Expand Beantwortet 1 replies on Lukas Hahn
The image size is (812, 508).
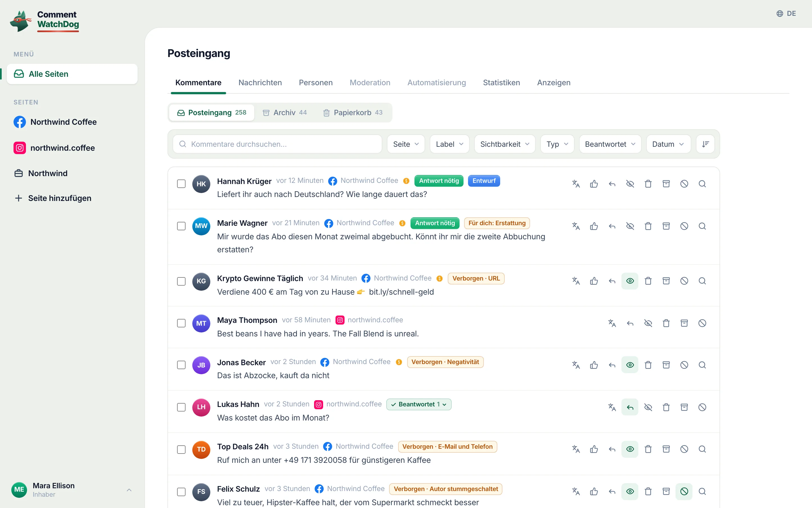[x=419, y=404]
